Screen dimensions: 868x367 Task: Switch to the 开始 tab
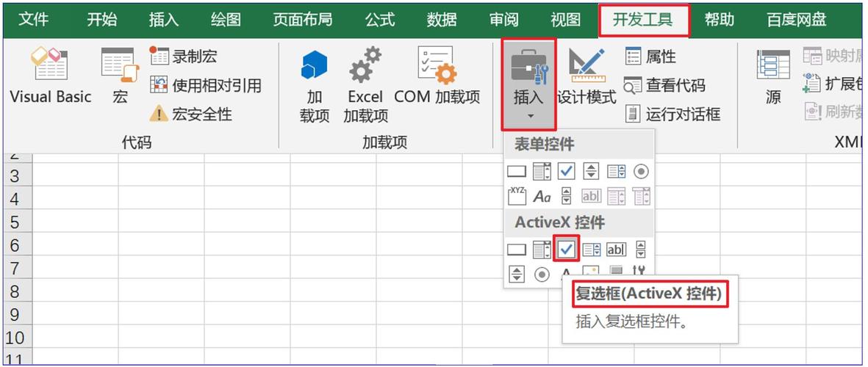102,21
